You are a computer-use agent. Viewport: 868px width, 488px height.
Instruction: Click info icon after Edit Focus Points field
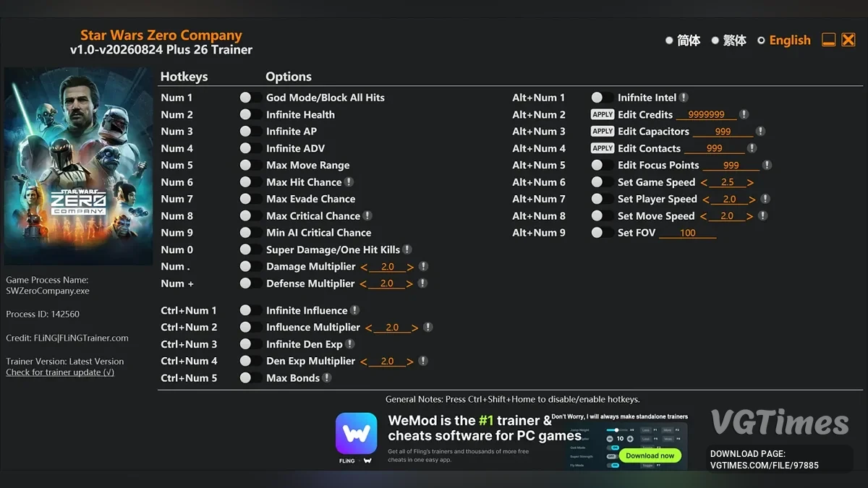pos(767,165)
